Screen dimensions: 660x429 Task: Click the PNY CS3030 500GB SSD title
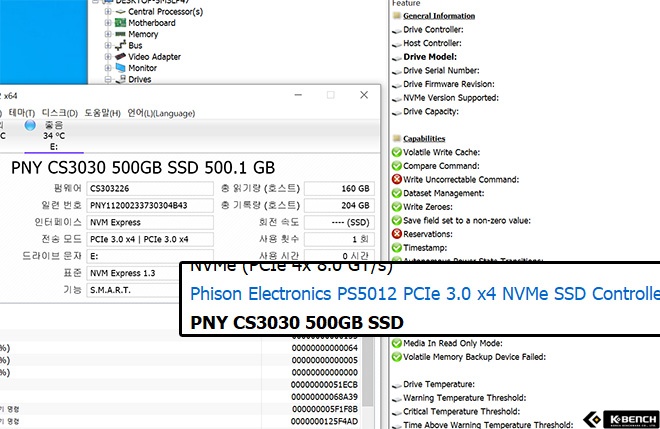click(x=143, y=168)
